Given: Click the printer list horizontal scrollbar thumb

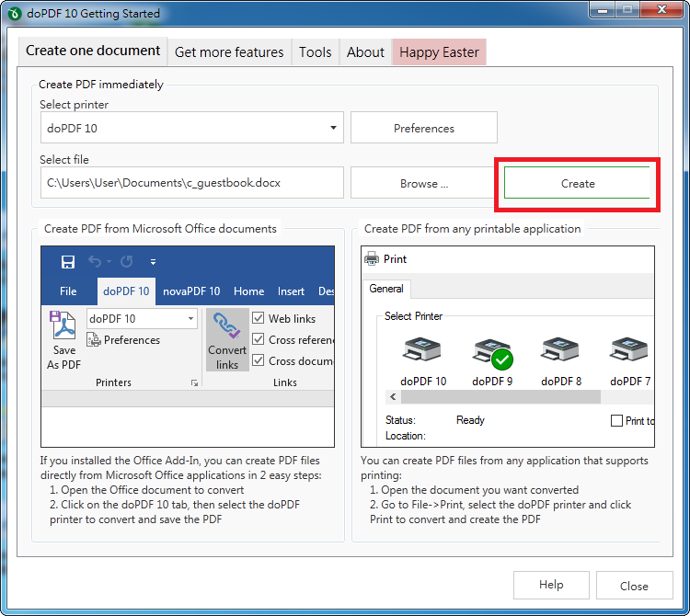Looking at the screenshot, I should pyautogui.click(x=500, y=396).
